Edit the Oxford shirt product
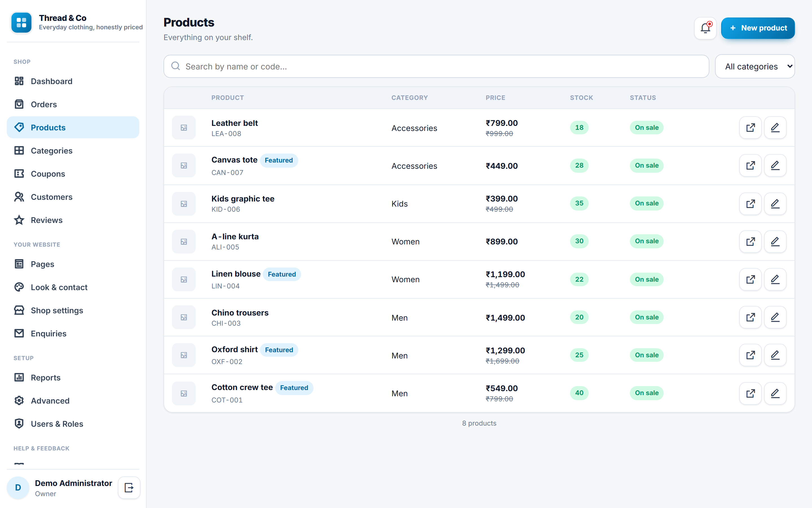This screenshot has width=812, height=508. [x=775, y=355]
